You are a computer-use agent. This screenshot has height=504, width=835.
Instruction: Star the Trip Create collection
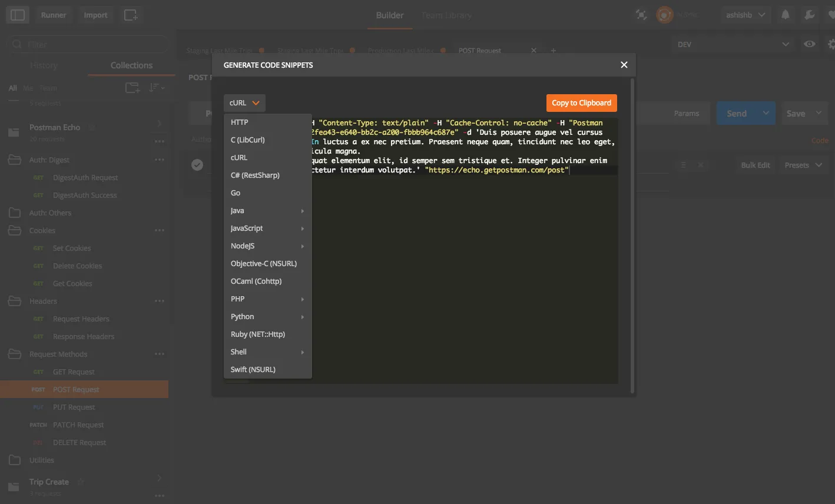point(81,482)
